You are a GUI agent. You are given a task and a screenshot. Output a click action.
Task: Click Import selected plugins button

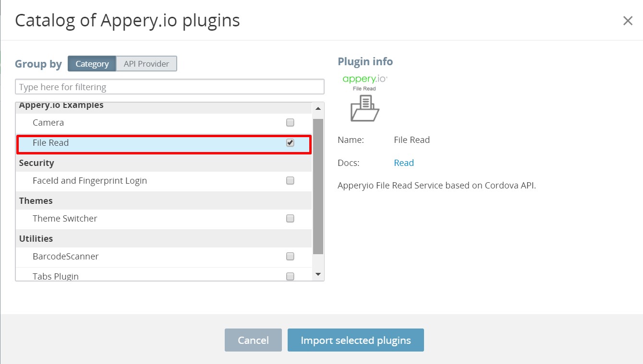click(x=356, y=340)
